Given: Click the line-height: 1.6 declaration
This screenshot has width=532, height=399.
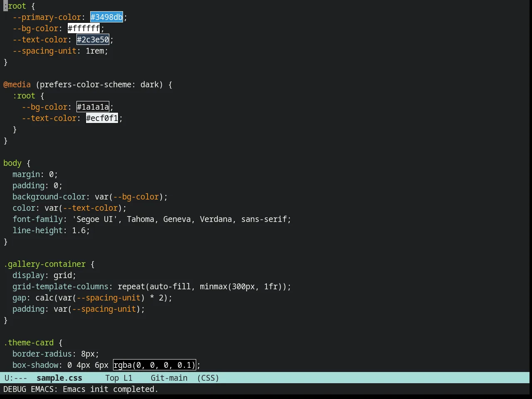Looking at the screenshot, I should pos(51,230).
